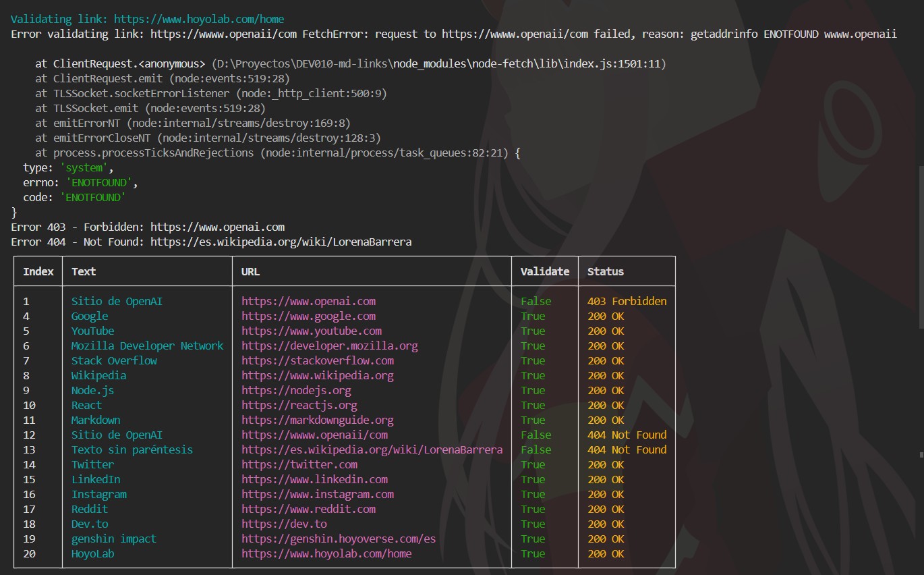Click the Status column header
This screenshot has width=924, height=575.
[x=606, y=271]
